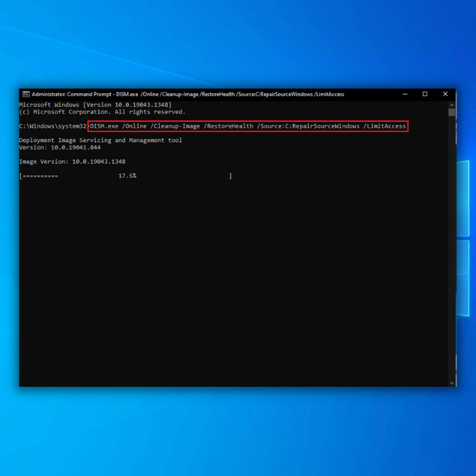Click the Deployment Image Servicing tool line
The image size is (476, 476).
(x=100, y=140)
